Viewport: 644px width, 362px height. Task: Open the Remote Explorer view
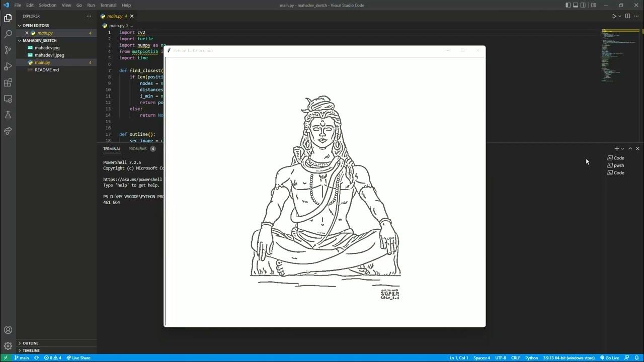[x=8, y=99]
